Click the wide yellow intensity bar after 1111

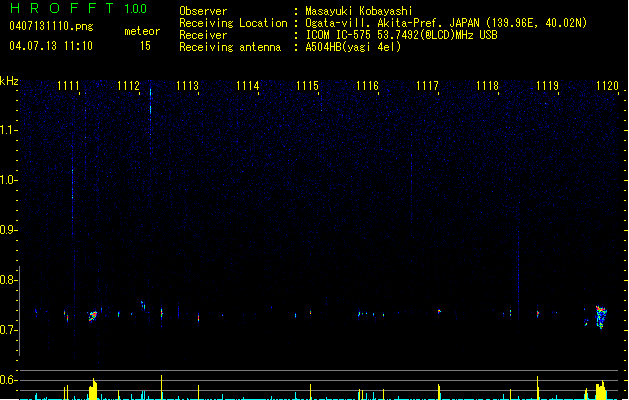(93, 389)
